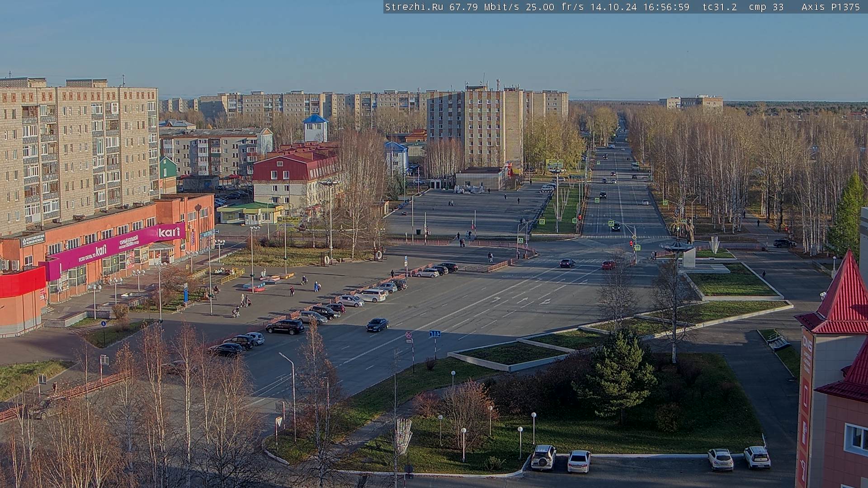Select the tc31.2 overlay value
This screenshot has height=488, width=868.
(719, 7)
